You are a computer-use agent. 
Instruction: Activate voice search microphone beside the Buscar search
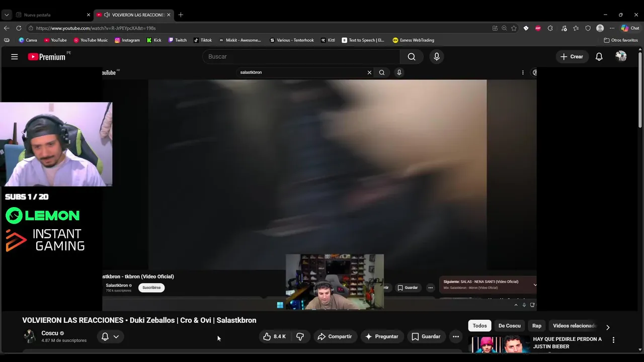437,57
